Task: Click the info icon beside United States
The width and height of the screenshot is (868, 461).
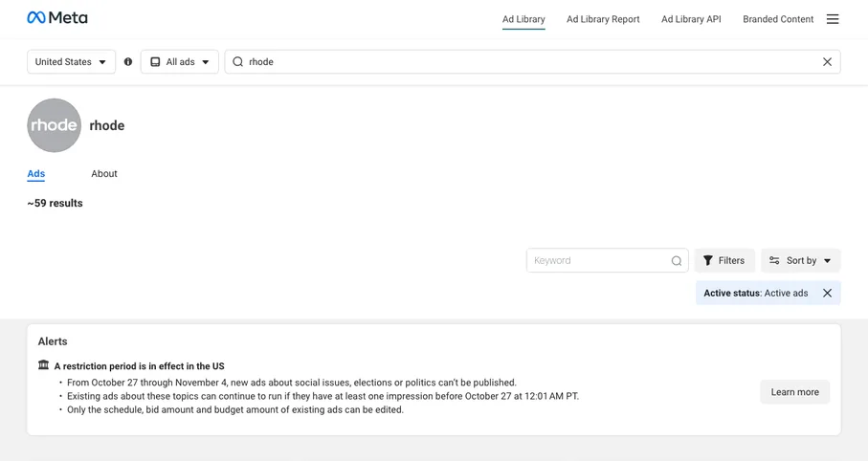Action: click(128, 62)
